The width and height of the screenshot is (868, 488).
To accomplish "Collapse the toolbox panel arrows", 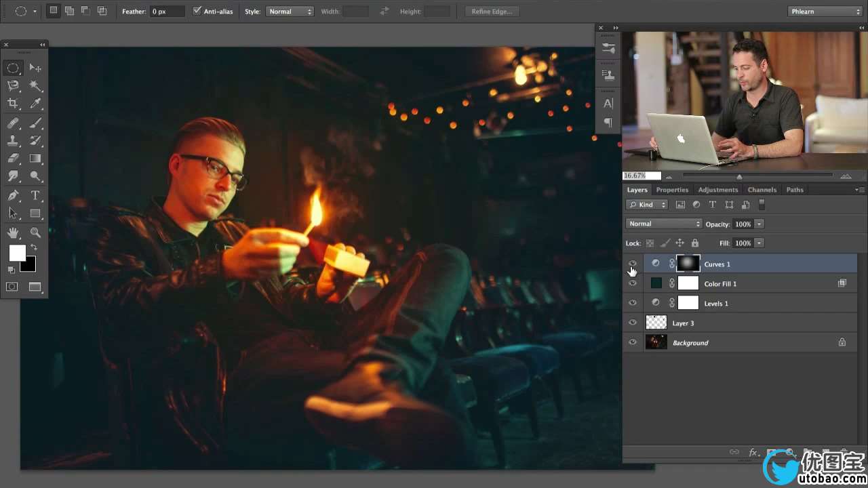I will [x=42, y=45].
